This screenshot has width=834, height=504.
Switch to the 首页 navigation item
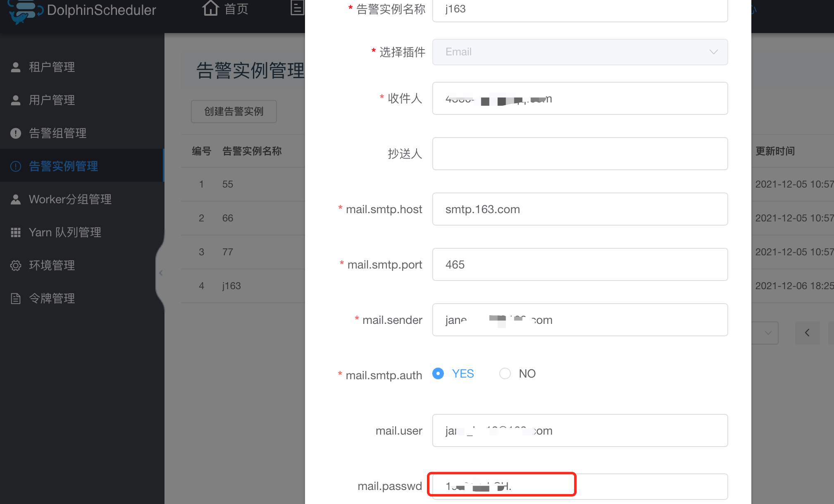coord(225,9)
